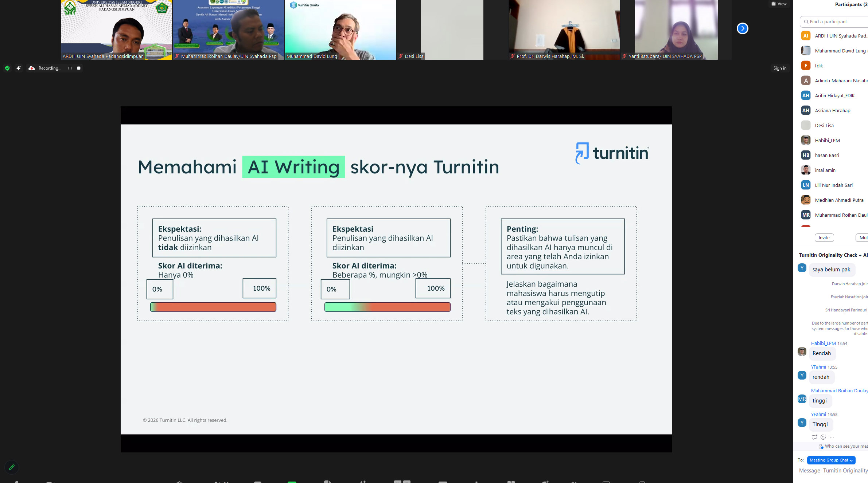Stop the cloud recording
Screen dimensions: 868x483
79,68
